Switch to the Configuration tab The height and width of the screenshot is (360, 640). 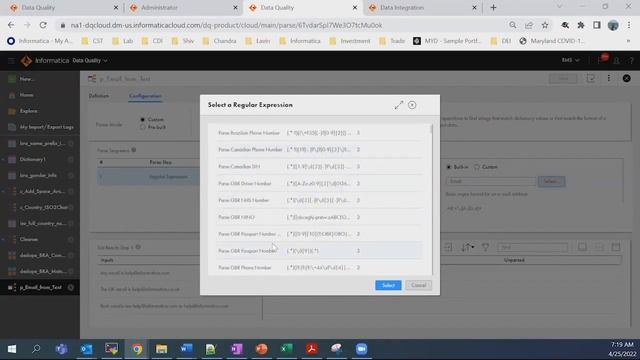coord(145,96)
